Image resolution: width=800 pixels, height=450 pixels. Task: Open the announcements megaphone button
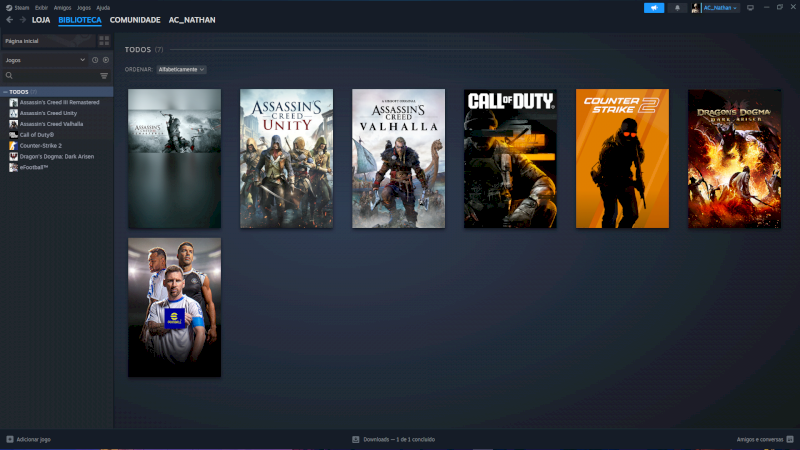654,8
